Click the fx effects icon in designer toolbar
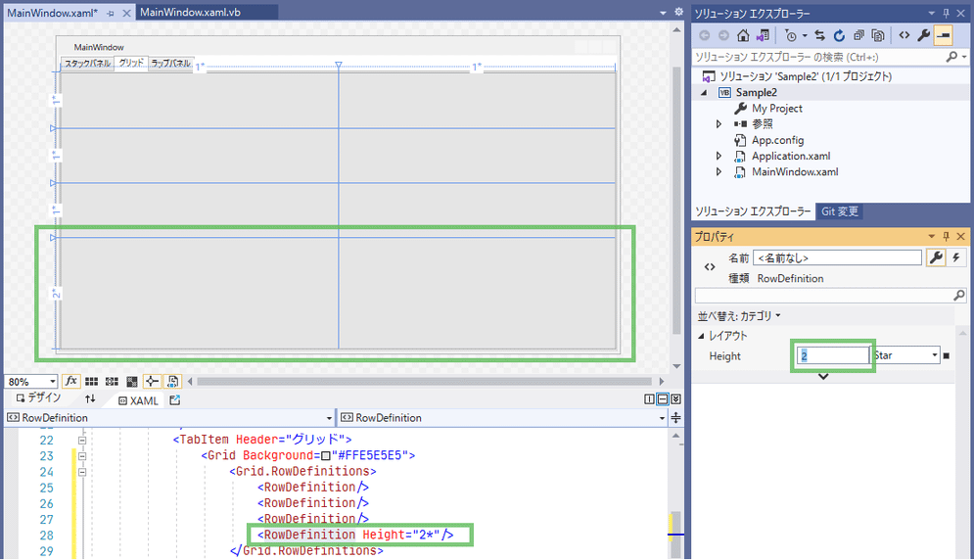Image resolution: width=974 pixels, height=560 pixels. (x=71, y=381)
